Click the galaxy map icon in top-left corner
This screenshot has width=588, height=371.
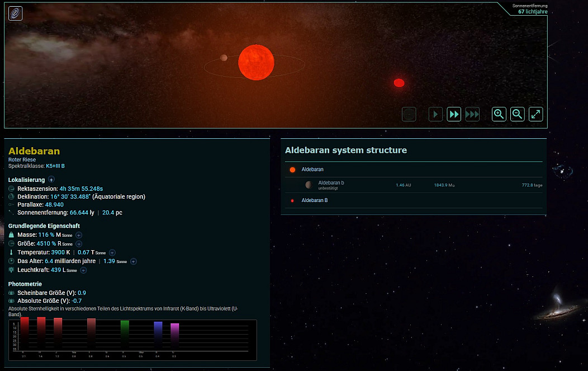(x=16, y=13)
